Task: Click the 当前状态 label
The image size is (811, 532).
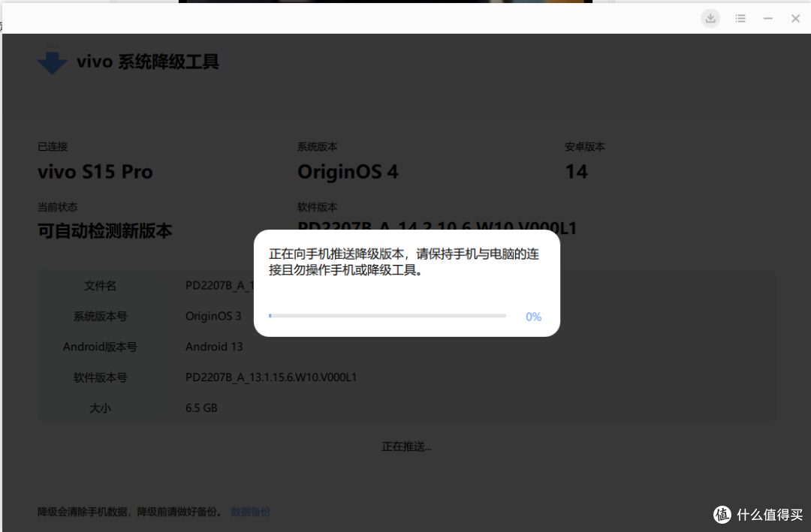Action: tap(57, 207)
